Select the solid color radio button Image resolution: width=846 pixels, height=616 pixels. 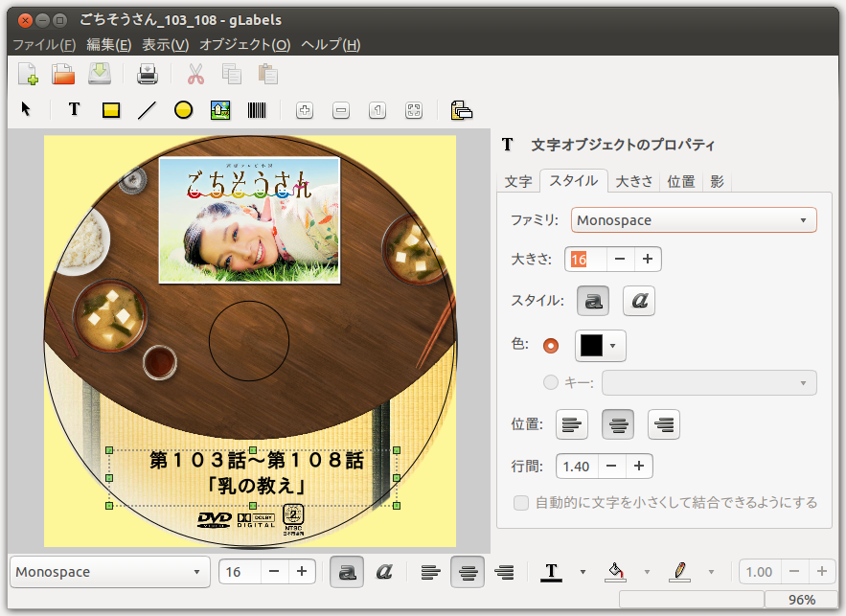point(551,346)
